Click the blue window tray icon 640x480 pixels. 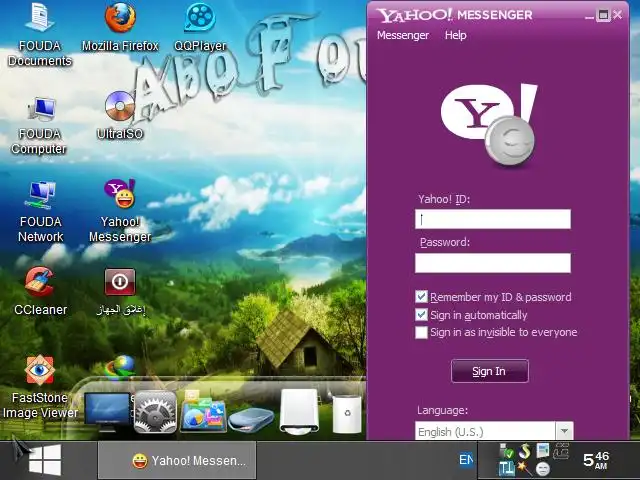click(x=543, y=451)
